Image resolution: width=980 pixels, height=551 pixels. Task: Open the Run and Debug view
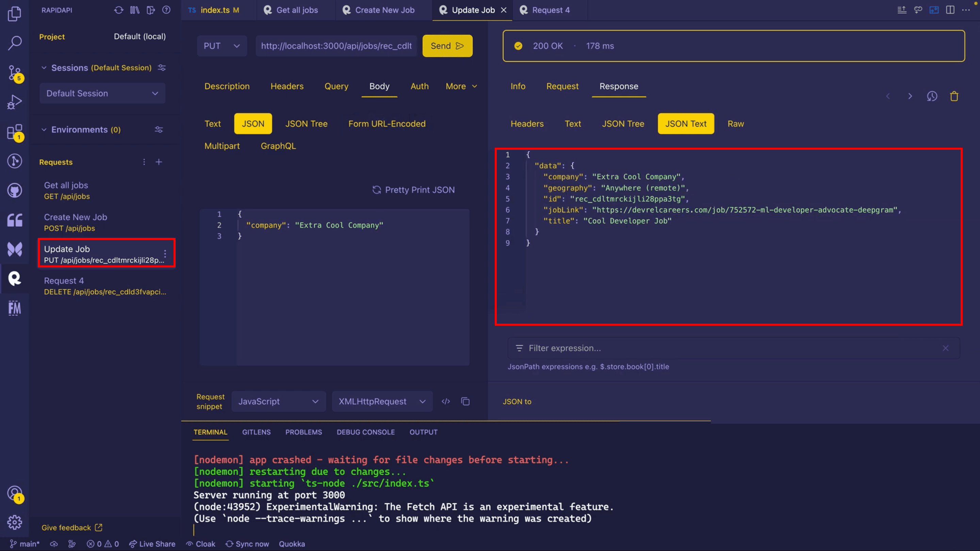14,102
